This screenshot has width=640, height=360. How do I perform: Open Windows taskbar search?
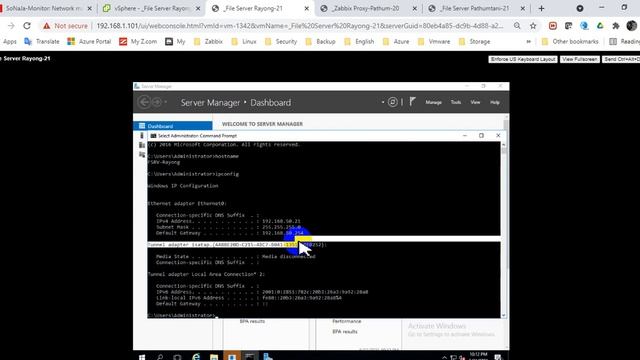click(160, 357)
